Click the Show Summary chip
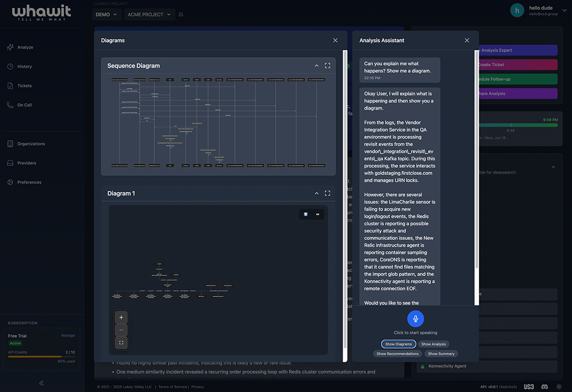The height and width of the screenshot is (392, 572). coord(441,354)
